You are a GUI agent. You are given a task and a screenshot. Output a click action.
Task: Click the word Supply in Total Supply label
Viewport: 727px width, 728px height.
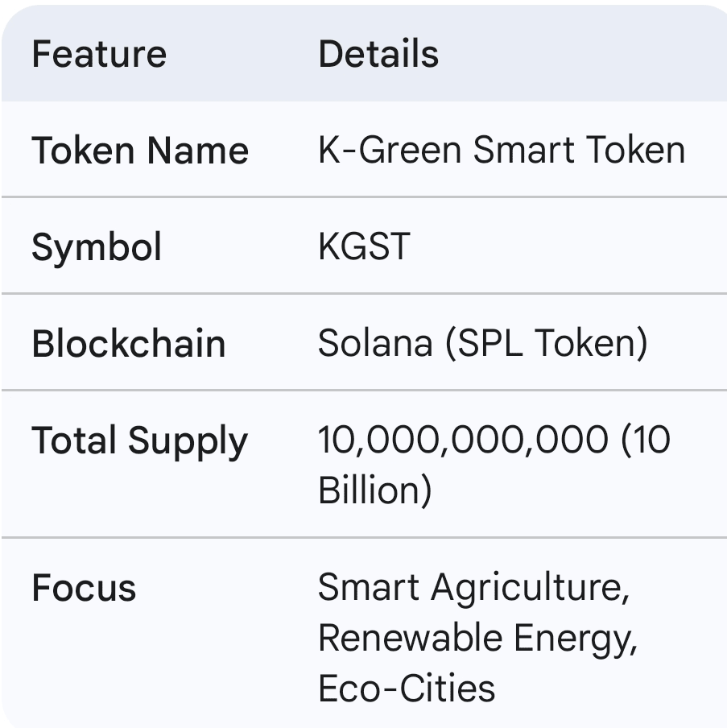pyautogui.click(x=188, y=441)
